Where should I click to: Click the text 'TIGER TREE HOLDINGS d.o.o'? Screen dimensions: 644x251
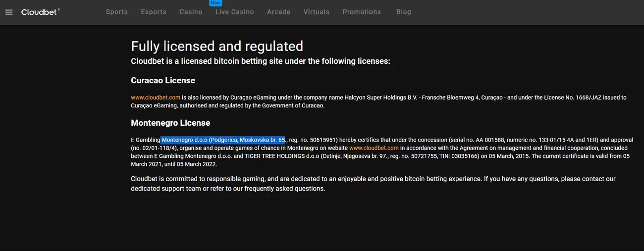pos(281,156)
